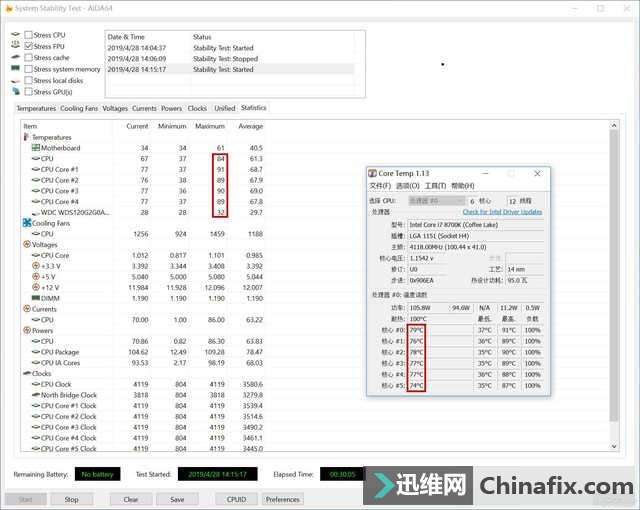Click the Clear button

(131, 499)
